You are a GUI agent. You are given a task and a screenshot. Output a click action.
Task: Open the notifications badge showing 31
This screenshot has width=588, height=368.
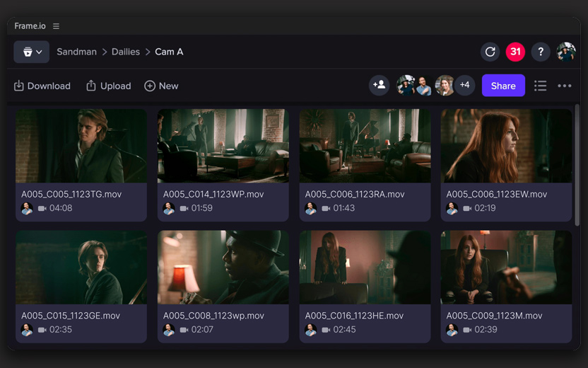tap(515, 52)
